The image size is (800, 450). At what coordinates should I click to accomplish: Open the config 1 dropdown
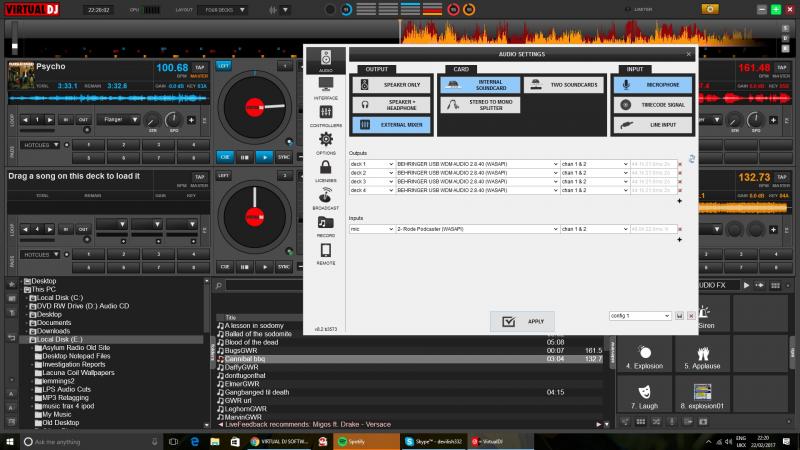(639, 316)
